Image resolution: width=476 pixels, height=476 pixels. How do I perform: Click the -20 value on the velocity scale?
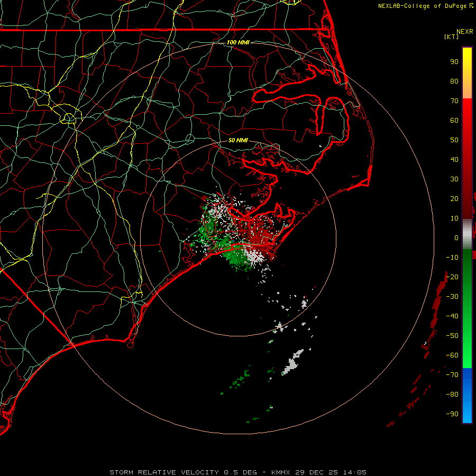(x=452, y=277)
